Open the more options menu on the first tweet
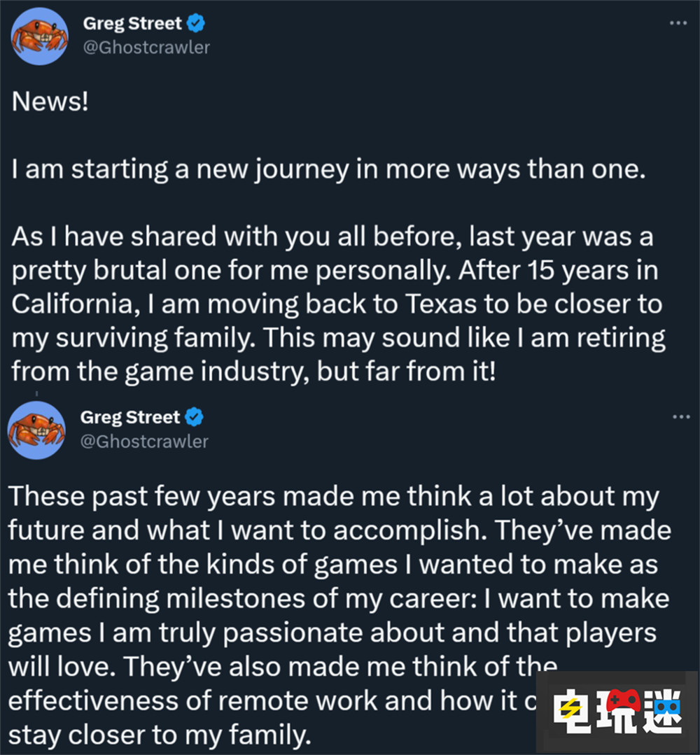Screen dimensions: 700x755 tap(678, 22)
